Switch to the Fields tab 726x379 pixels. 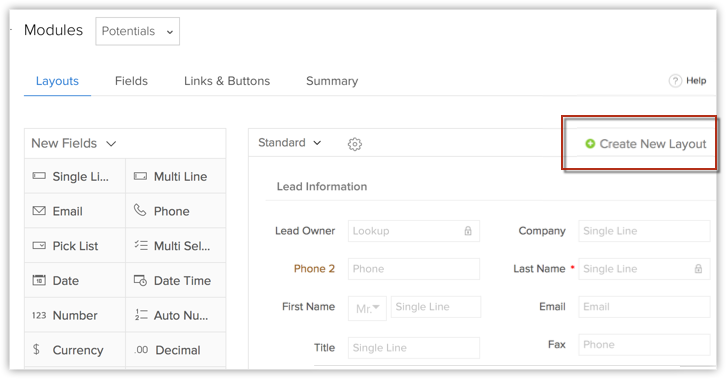tap(131, 81)
